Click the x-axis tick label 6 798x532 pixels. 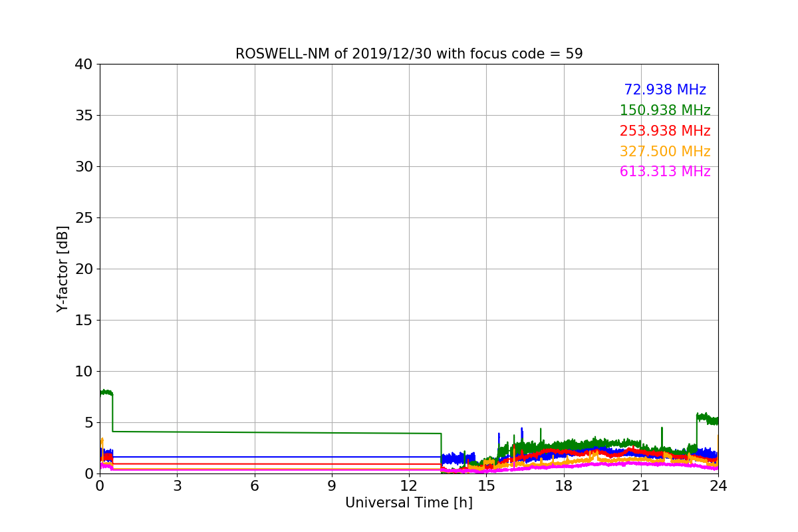coord(255,486)
